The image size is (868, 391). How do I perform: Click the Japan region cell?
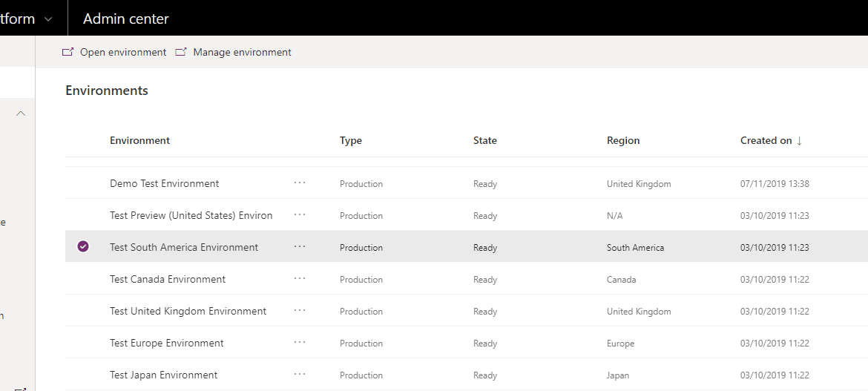[618, 375]
